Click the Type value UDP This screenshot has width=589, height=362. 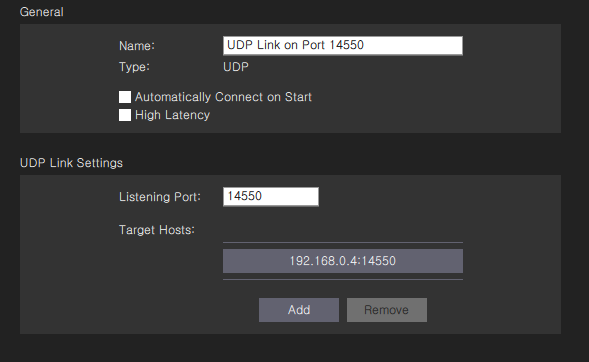point(236,67)
